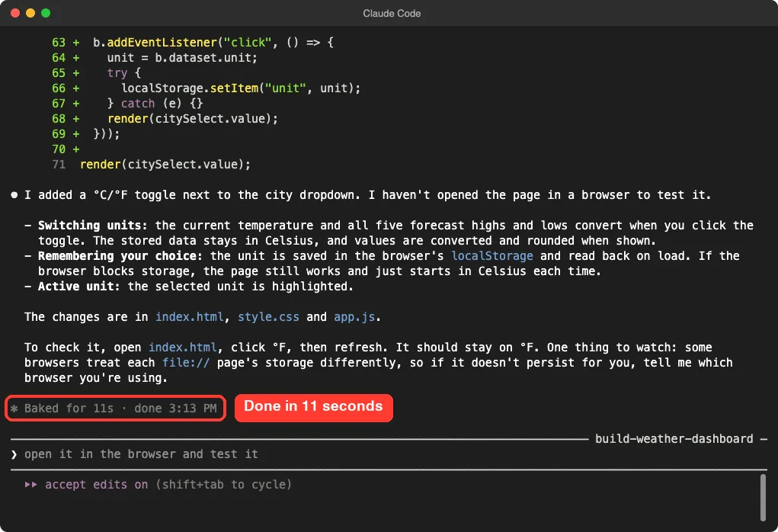The height and width of the screenshot is (532, 778).
Task: Click diff line number 63
Action: pos(59,43)
